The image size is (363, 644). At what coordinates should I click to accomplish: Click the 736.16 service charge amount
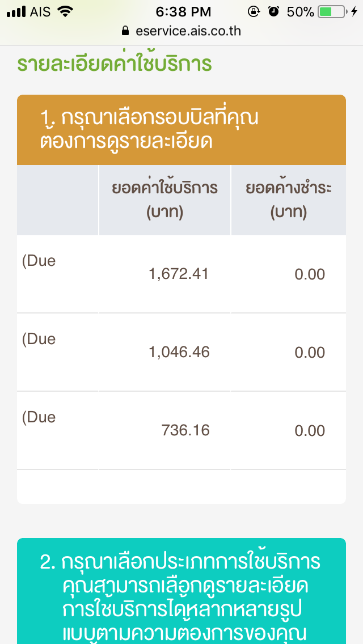coord(185,431)
